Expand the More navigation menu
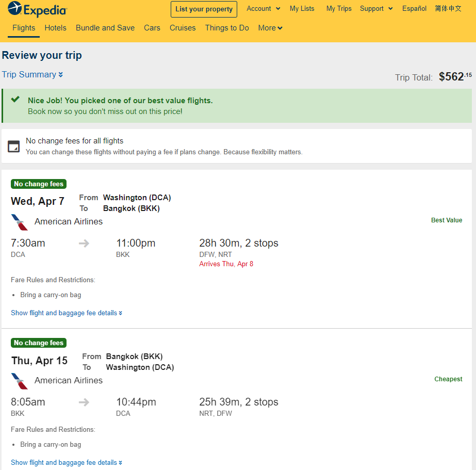The image size is (476, 470). click(270, 28)
